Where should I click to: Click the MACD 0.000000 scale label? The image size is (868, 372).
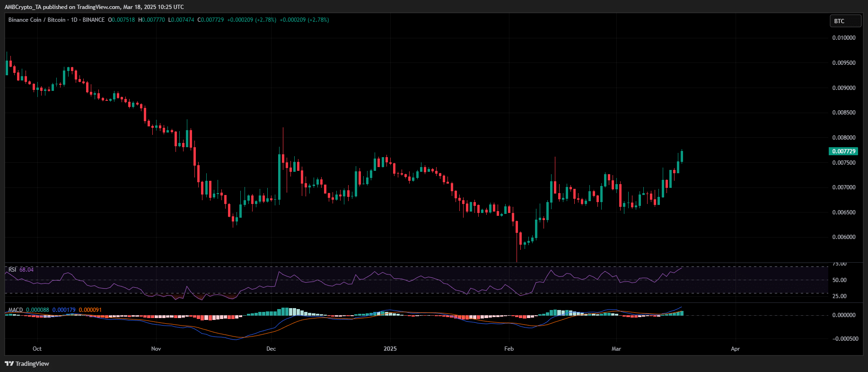[x=844, y=315]
